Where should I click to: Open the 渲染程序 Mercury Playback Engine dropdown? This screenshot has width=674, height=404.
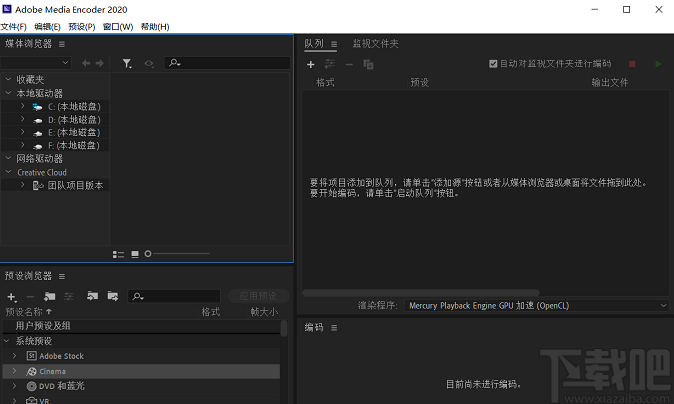536,306
